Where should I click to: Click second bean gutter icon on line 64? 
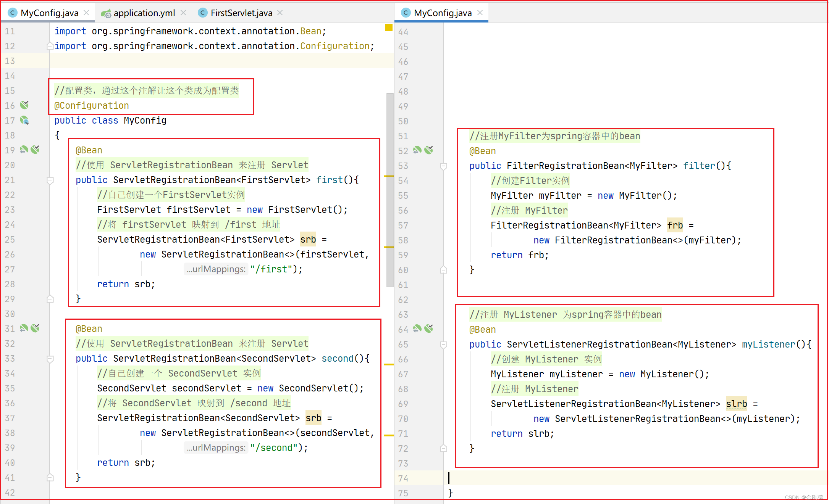coord(428,328)
